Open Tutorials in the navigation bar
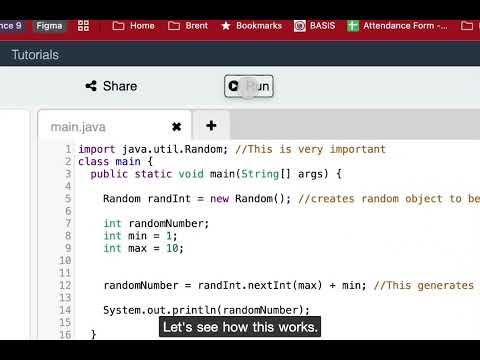Viewport: 480px width, 360px height. 35,55
